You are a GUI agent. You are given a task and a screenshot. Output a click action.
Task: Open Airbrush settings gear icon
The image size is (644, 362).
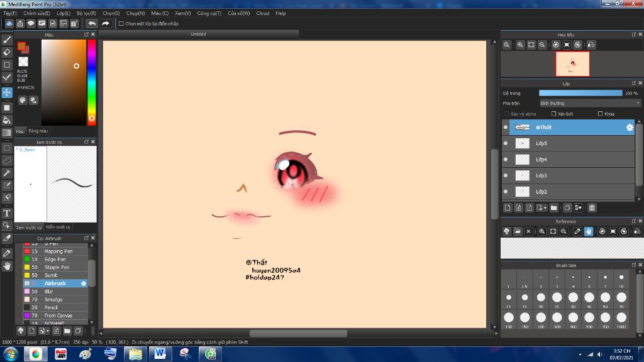pyautogui.click(x=84, y=283)
